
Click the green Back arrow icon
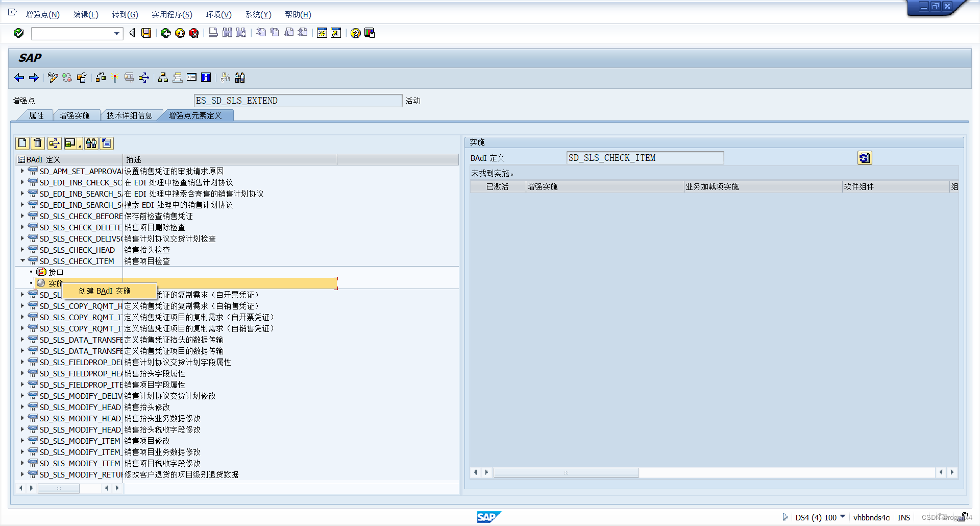tap(166, 33)
